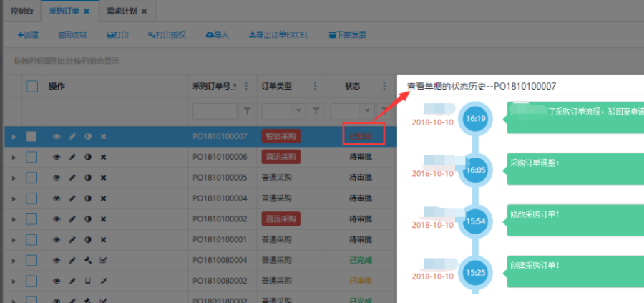Click the 16:05 timeline marker
The image size is (644, 303).
tap(476, 169)
